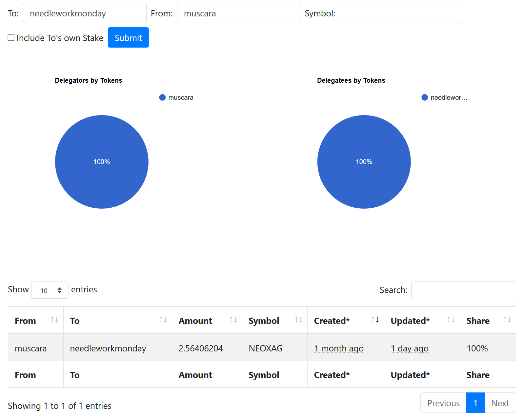The height and width of the screenshot is (420, 524).
Task: Select page 1 in pagination
Action: tap(475, 403)
